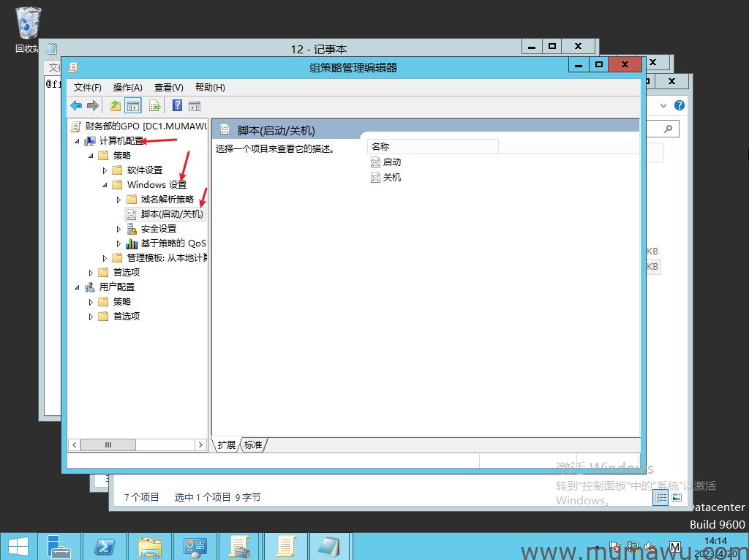
Task: Click the Export list toolbar icon
Action: (x=155, y=105)
